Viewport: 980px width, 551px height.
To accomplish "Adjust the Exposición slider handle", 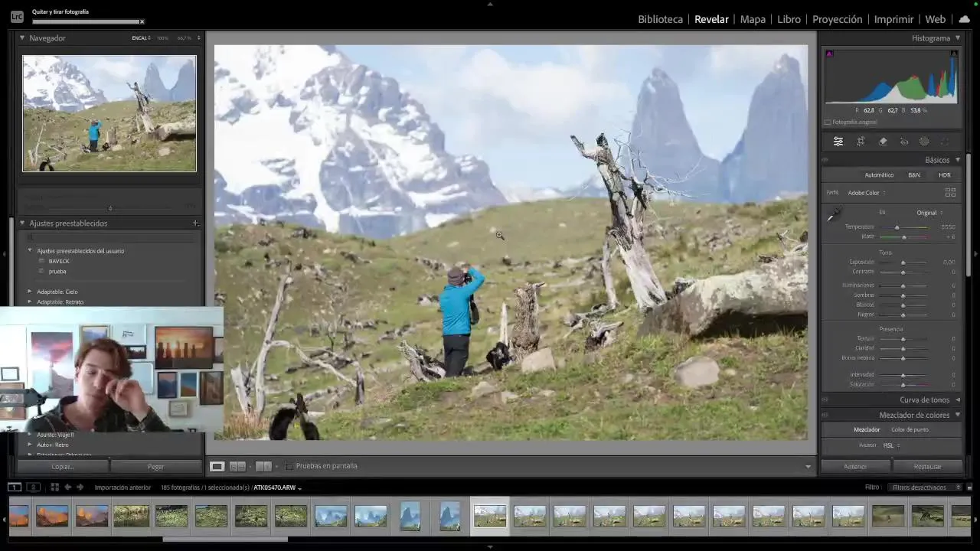I will pos(903,262).
